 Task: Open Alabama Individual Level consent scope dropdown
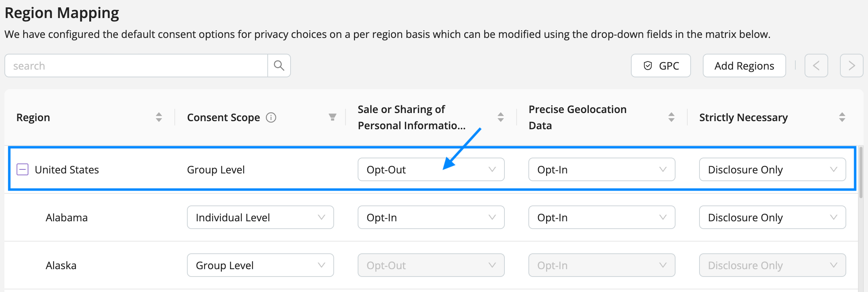click(260, 217)
